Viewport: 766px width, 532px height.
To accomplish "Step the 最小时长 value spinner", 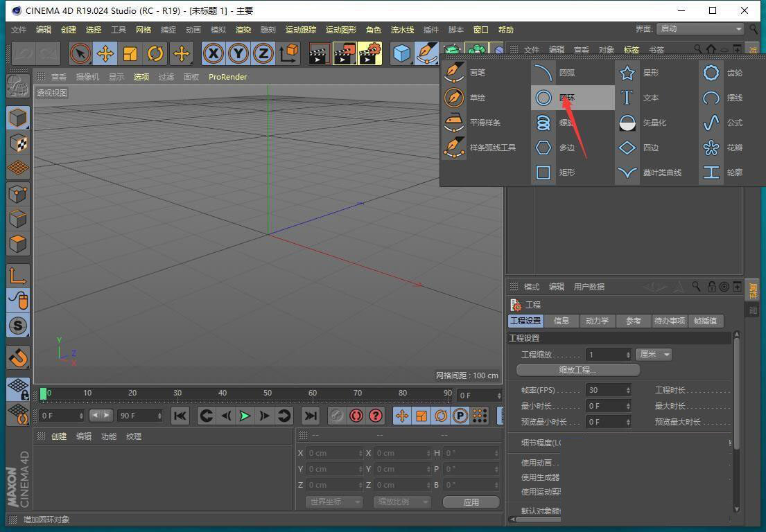I will click(628, 406).
